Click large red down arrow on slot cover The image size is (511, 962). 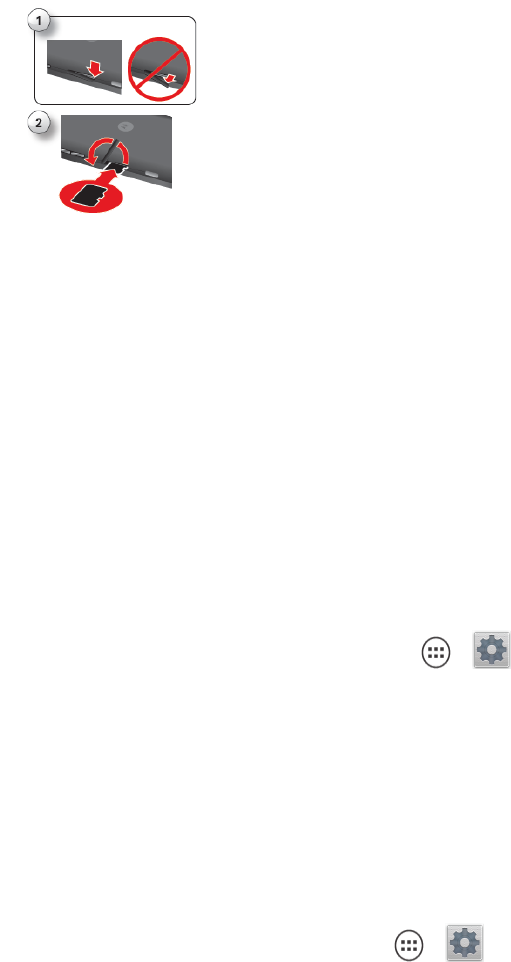94,69
